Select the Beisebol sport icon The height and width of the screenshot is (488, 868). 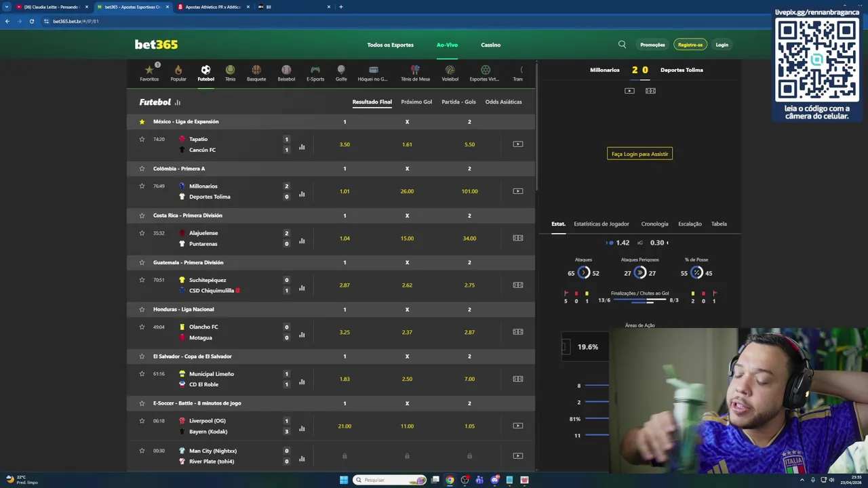click(286, 73)
